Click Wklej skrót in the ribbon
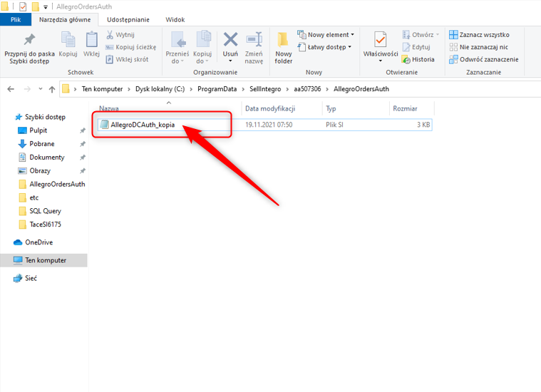Screen dimensions: 541x392 coord(128,59)
